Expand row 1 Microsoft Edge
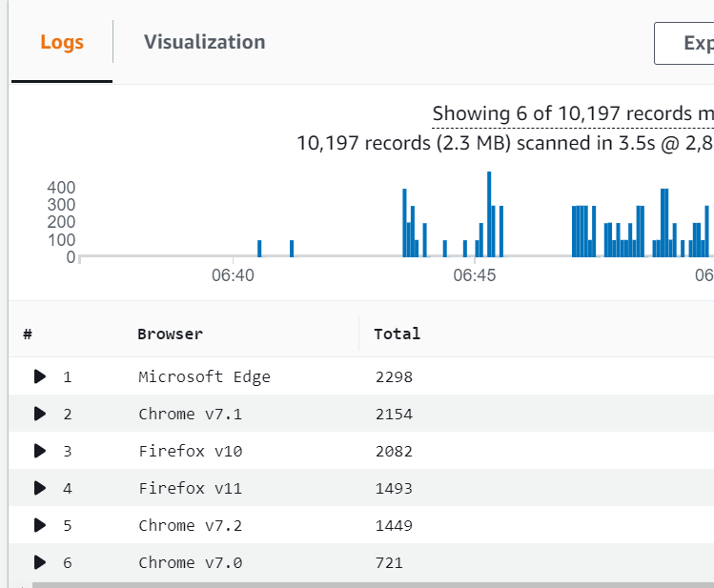 tap(40, 376)
